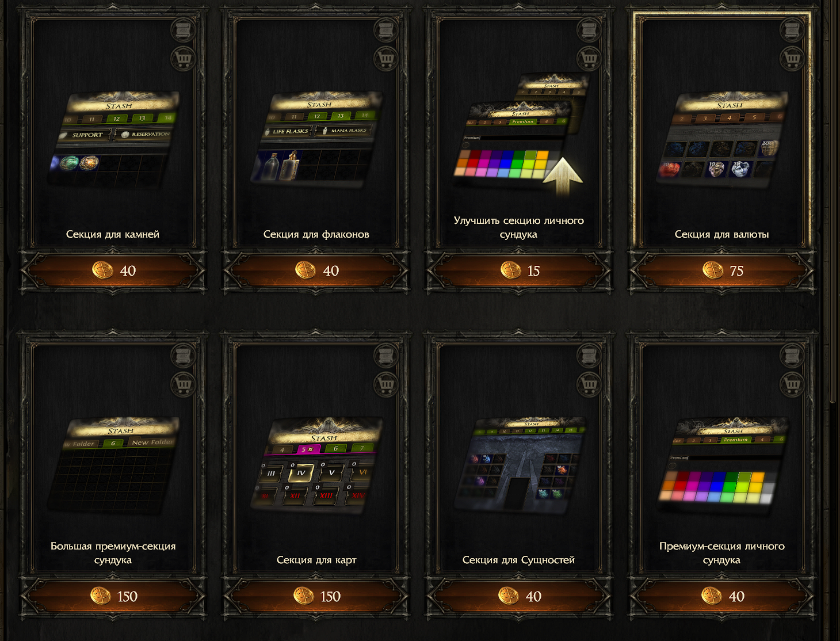
Task: Click cart icon on Секция для валюты card
Action: (793, 58)
